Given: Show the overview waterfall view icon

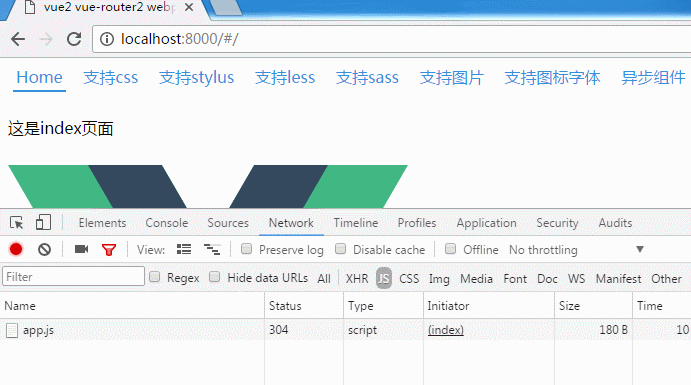Looking at the screenshot, I should coord(212,249).
